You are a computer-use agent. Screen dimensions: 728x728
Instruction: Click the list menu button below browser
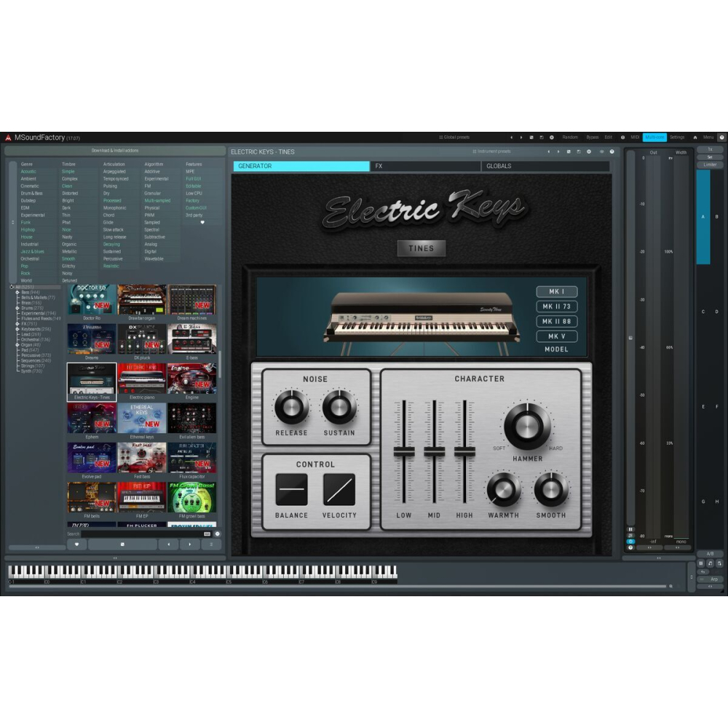[211, 544]
